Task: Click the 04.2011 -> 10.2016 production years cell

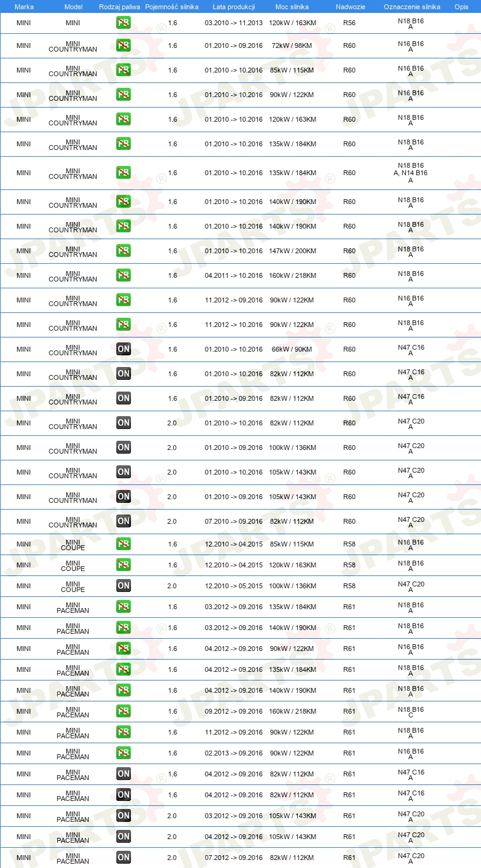Action: pyautogui.click(x=234, y=275)
